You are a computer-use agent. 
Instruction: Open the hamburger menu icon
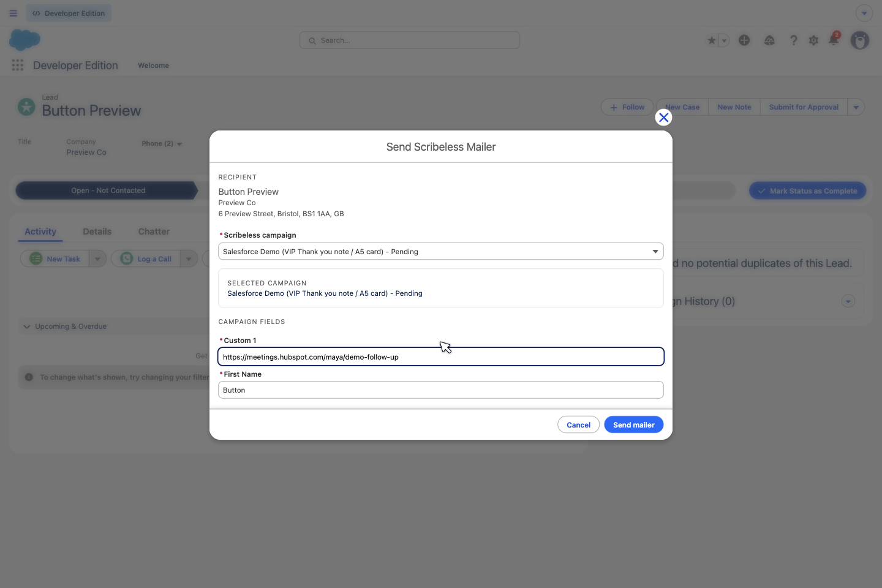pos(13,13)
